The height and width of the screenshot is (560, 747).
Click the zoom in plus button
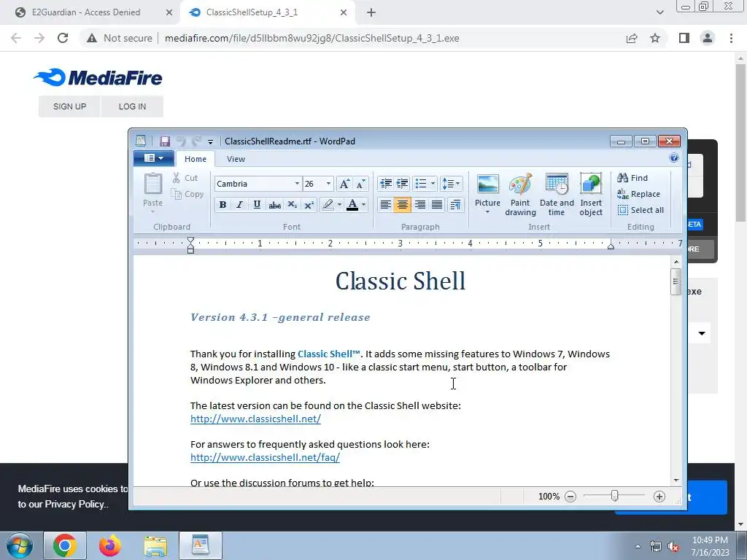pyautogui.click(x=659, y=497)
